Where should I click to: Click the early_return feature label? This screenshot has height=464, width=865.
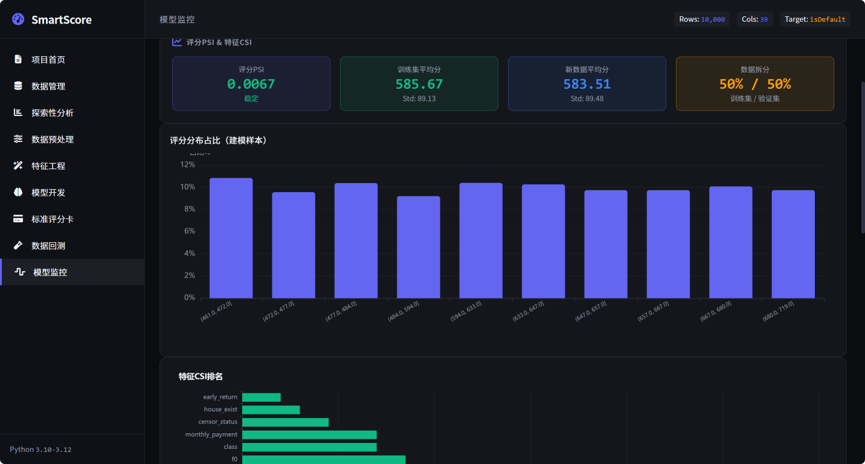220,397
